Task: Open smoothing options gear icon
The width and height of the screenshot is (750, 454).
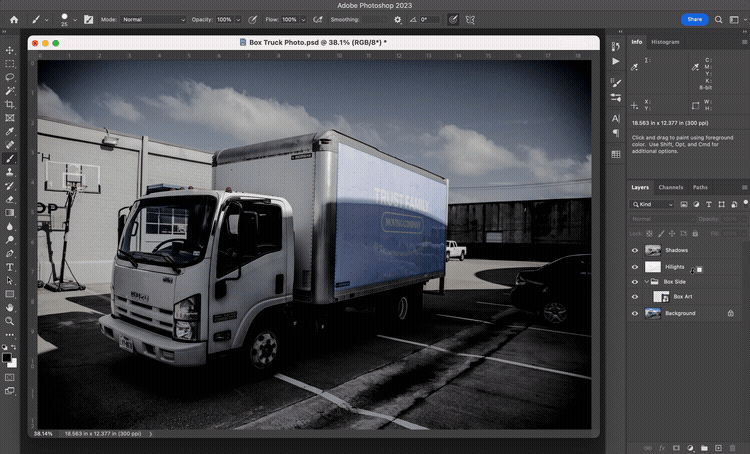Action: [x=397, y=20]
